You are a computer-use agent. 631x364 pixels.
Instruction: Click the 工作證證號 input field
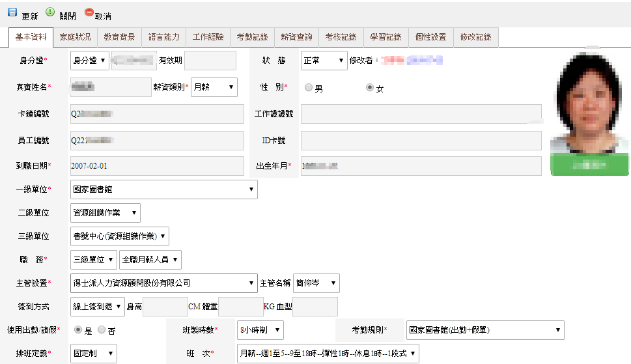pyautogui.click(x=421, y=114)
